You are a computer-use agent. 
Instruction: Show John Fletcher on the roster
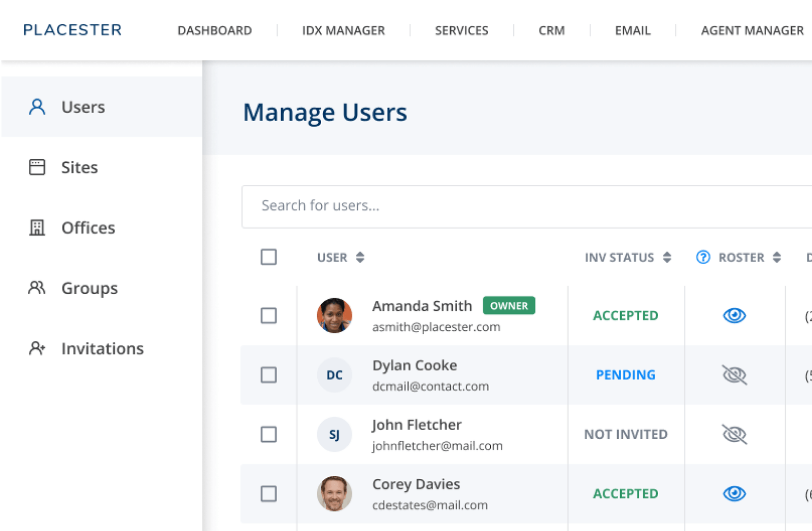point(734,434)
